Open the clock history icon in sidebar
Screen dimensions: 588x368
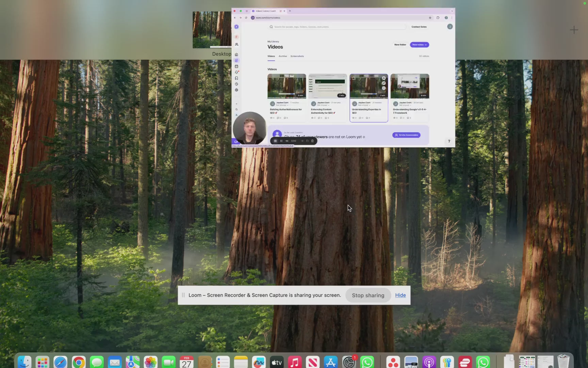click(x=236, y=84)
